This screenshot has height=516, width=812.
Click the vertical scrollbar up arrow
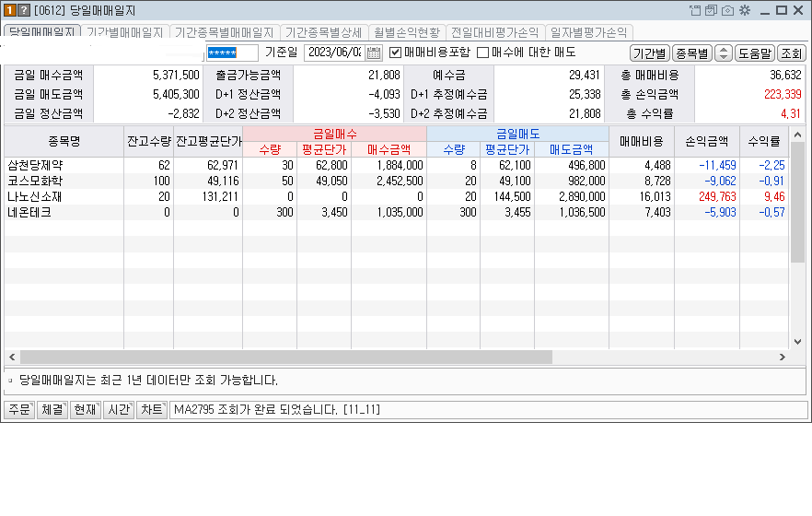coord(797,135)
